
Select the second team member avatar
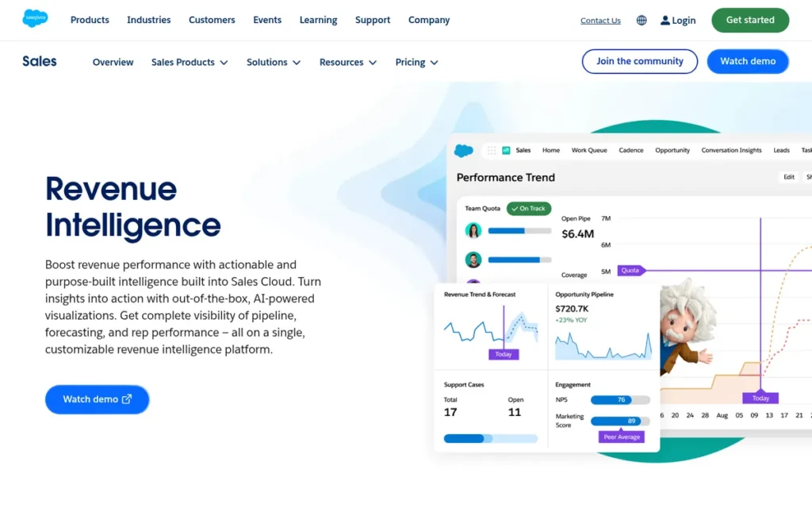coord(473,260)
